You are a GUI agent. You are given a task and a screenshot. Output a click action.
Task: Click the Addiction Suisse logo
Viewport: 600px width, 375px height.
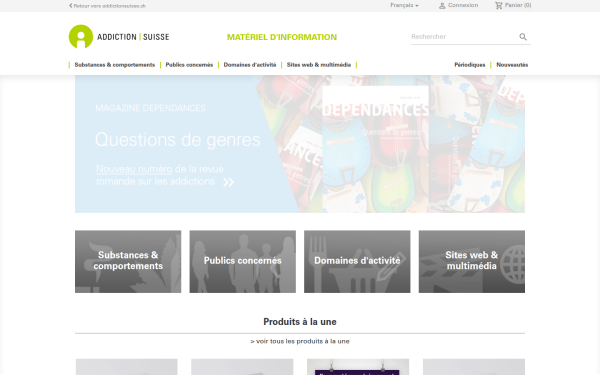pyautogui.click(x=119, y=37)
